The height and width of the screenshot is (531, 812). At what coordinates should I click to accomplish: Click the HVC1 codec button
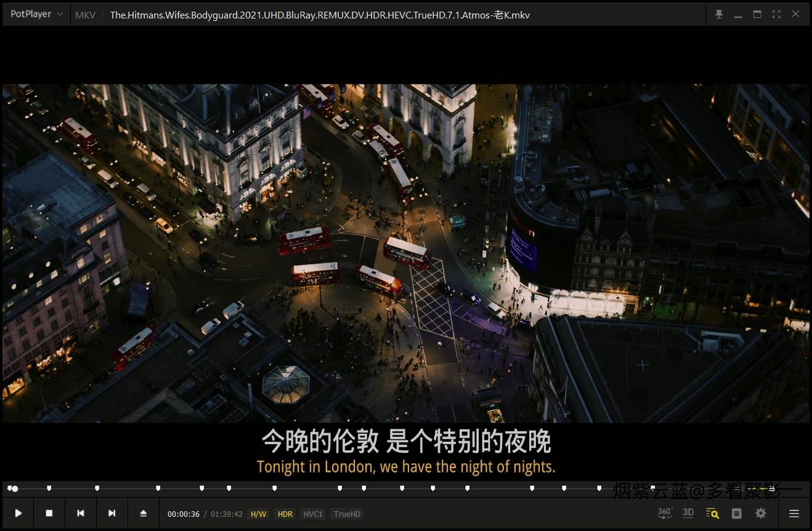click(312, 514)
